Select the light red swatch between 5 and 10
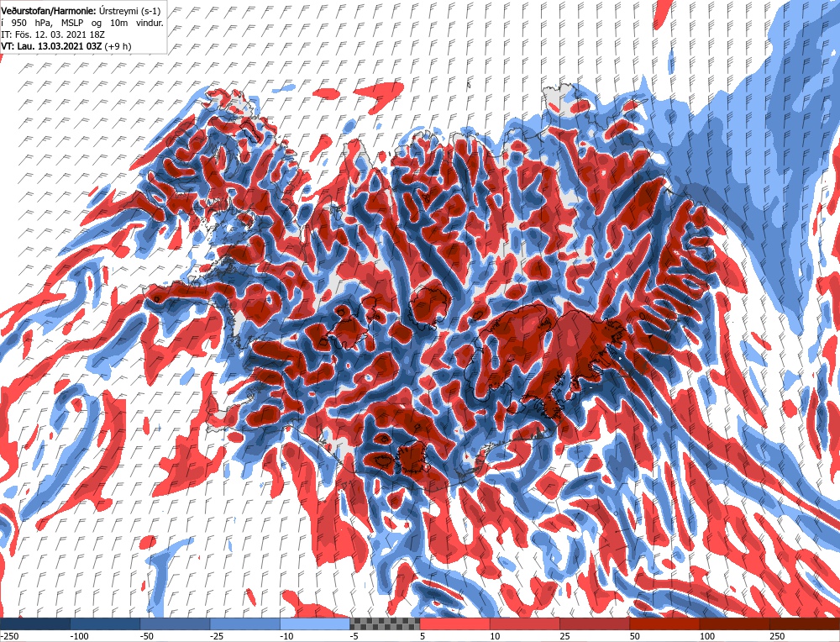 [x=454, y=624]
